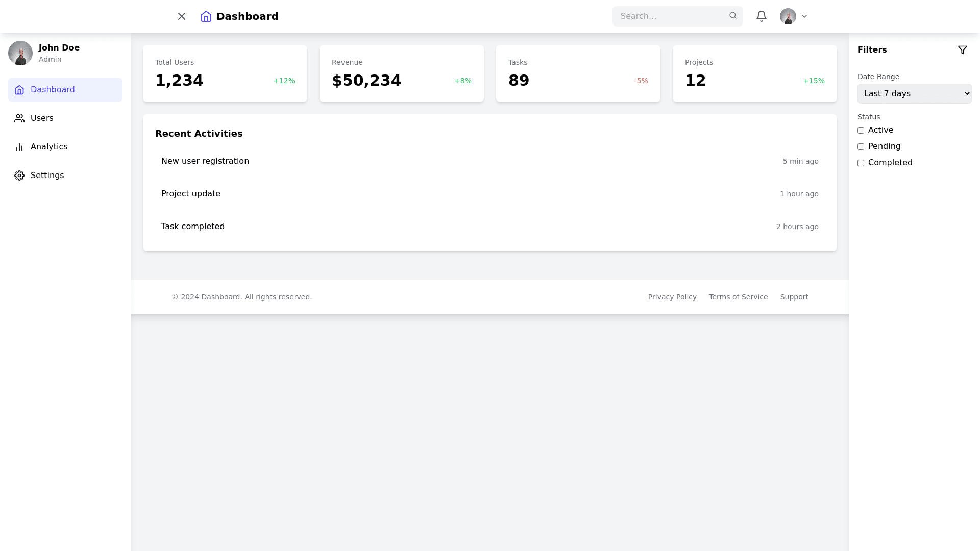Click the magnifier search icon
Image resolution: width=980 pixels, height=551 pixels.
733,16
